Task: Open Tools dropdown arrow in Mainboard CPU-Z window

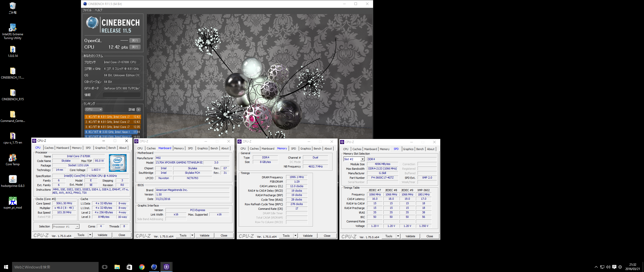Action: [x=192, y=235]
